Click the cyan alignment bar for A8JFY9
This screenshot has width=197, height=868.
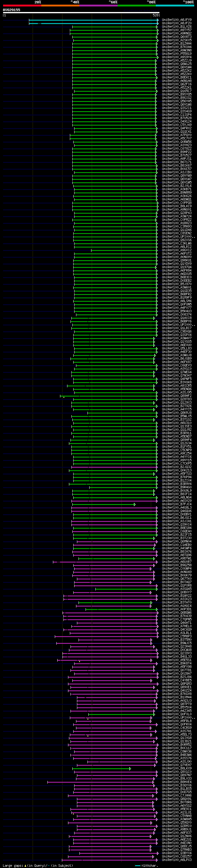pyautogui.click(x=94, y=20)
